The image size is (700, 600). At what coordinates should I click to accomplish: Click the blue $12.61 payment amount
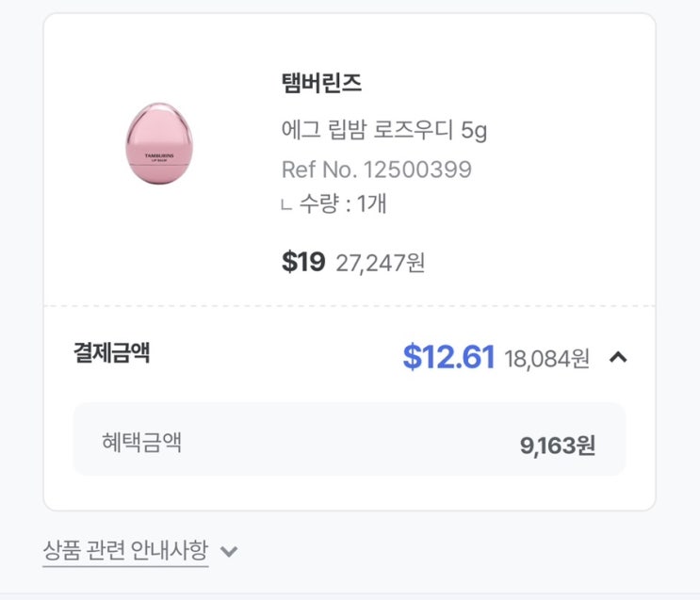[448, 357]
